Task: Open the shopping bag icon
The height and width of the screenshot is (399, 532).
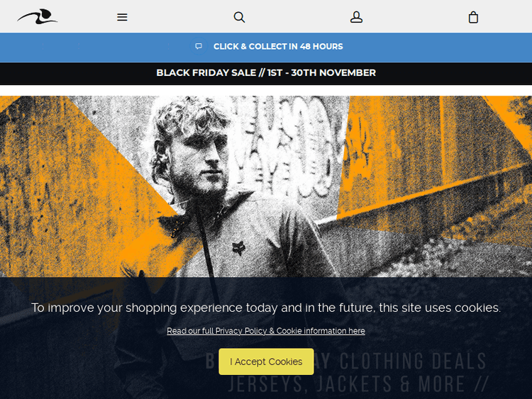Action: [473, 17]
